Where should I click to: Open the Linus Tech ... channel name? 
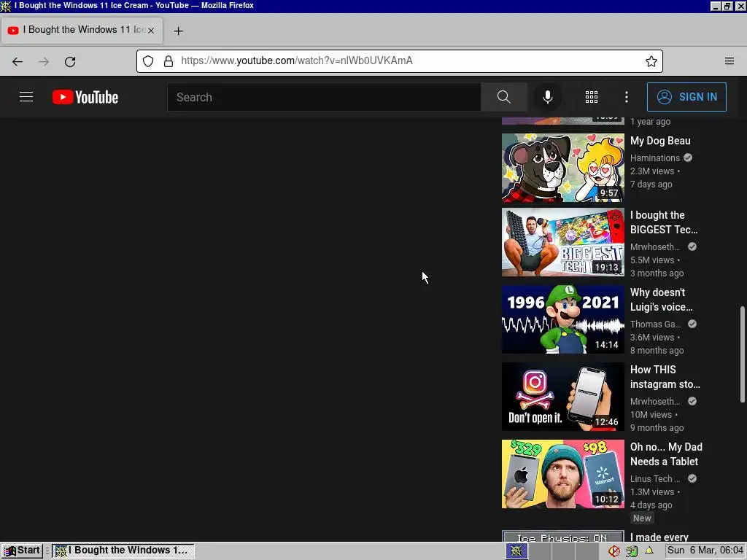point(655,479)
